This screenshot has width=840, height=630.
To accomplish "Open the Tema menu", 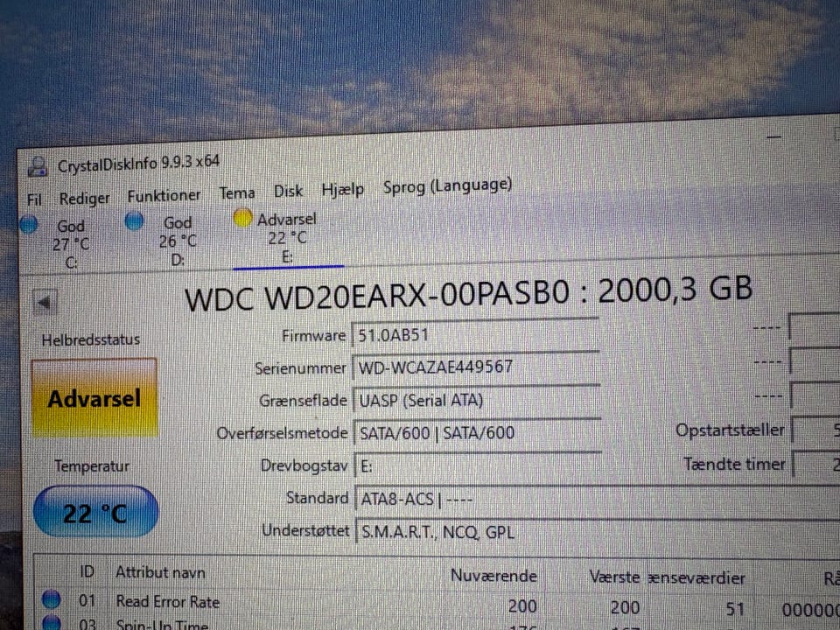I will (x=237, y=192).
